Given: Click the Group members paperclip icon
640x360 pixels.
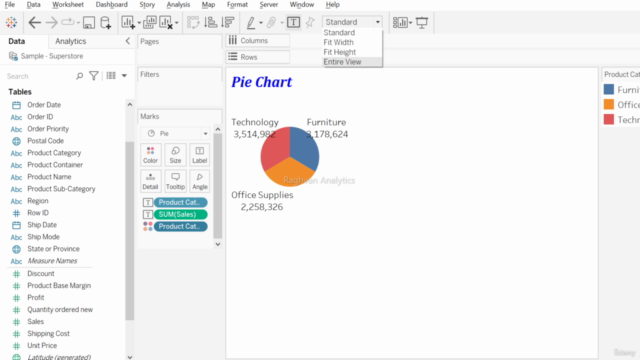Looking at the screenshot, I should (x=271, y=22).
